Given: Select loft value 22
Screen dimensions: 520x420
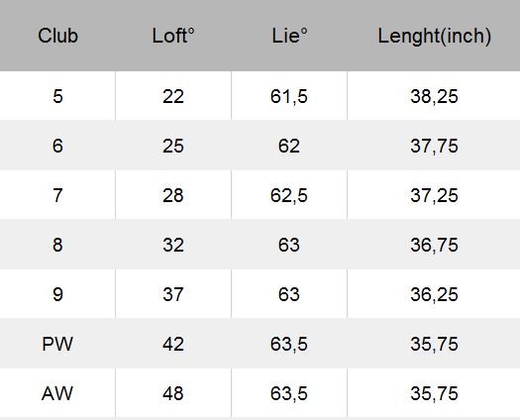Looking at the screenshot, I should click(x=173, y=96).
